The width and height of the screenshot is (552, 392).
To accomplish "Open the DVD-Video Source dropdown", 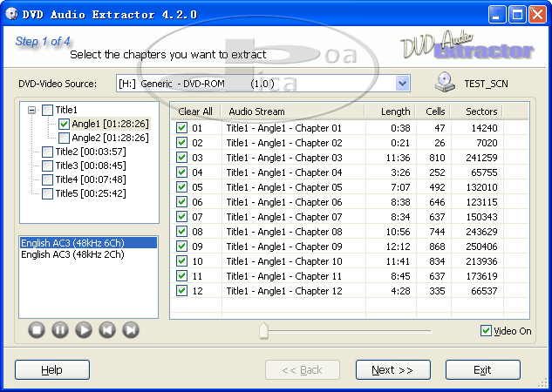I will click(402, 84).
